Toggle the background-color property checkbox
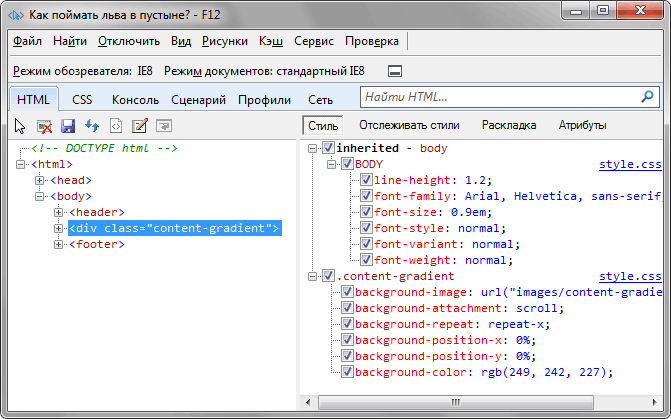Viewport: 671px width, 419px height. click(347, 372)
